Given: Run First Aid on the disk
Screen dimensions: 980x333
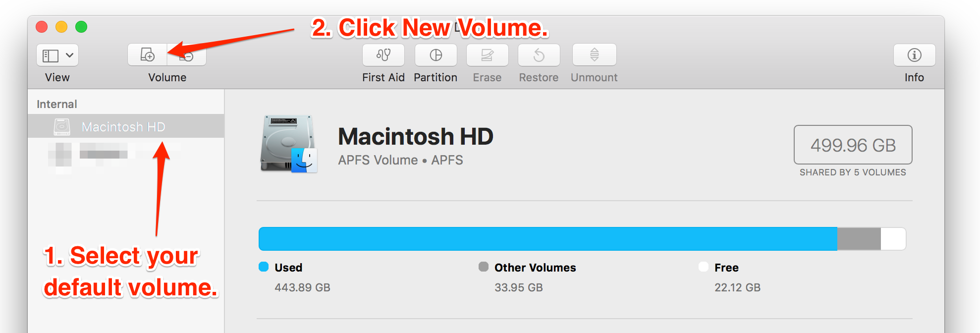Looking at the screenshot, I should pyautogui.click(x=383, y=55).
